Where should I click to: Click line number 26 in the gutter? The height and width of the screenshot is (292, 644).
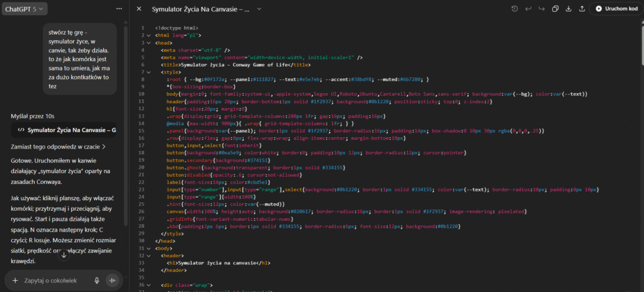point(142,211)
